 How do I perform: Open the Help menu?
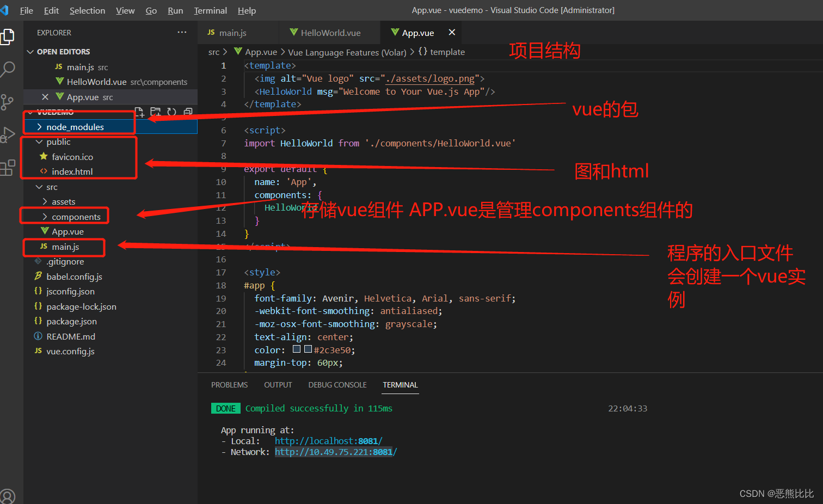click(247, 10)
